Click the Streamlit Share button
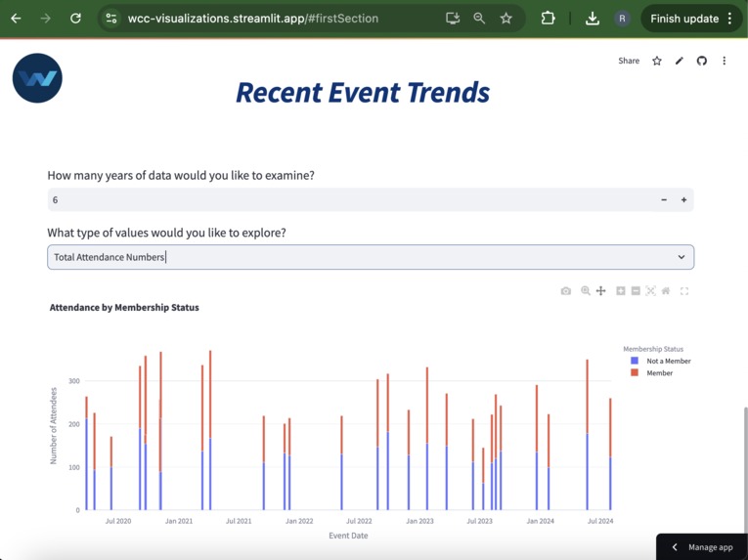The height and width of the screenshot is (560, 748). (x=629, y=61)
